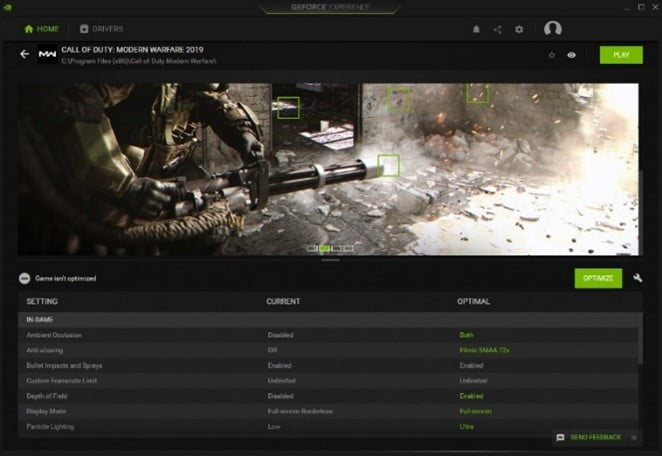This screenshot has height=456, width=662.
Task: Select the Bullet Impacts and Sprays row
Action: 328,365
